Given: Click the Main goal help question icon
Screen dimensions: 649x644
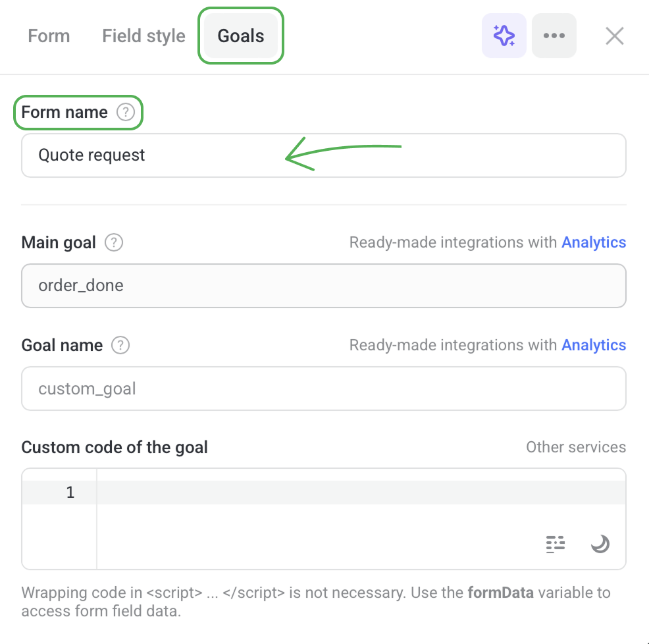Looking at the screenshot, I should tap(114, 243).
